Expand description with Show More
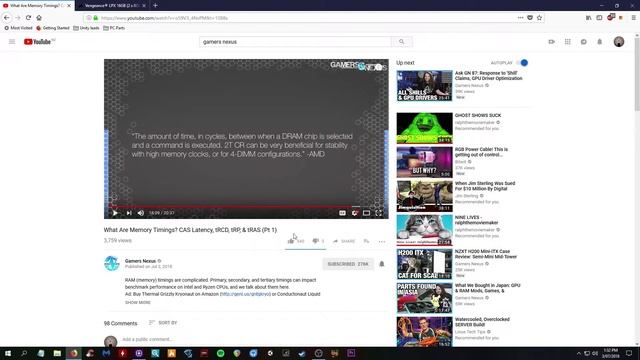 (x=138, y=302)
